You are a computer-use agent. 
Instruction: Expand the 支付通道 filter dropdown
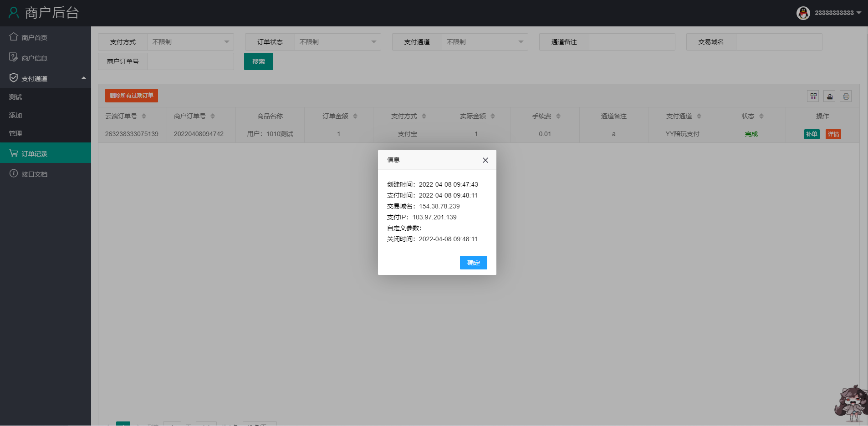coord(485,42)
